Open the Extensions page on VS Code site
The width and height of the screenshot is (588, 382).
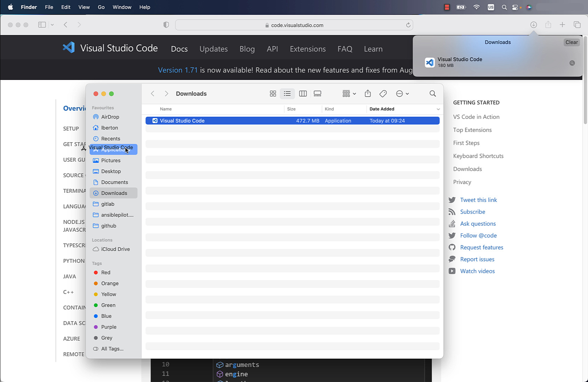[x=307, y=49]
